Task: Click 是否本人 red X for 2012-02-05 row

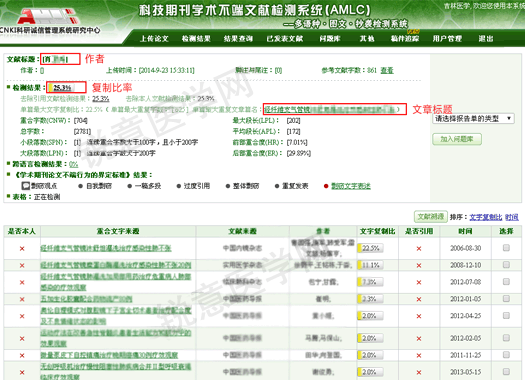Action: coord(22,338)
